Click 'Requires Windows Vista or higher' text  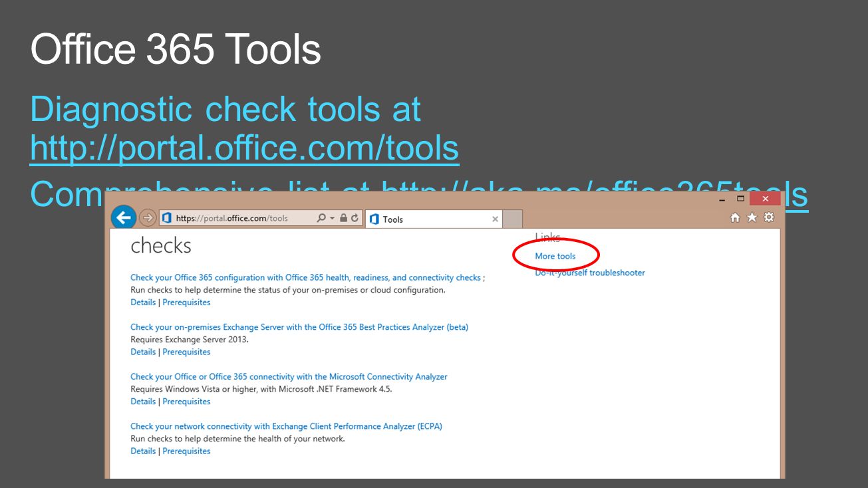click(x=261, y=389)
